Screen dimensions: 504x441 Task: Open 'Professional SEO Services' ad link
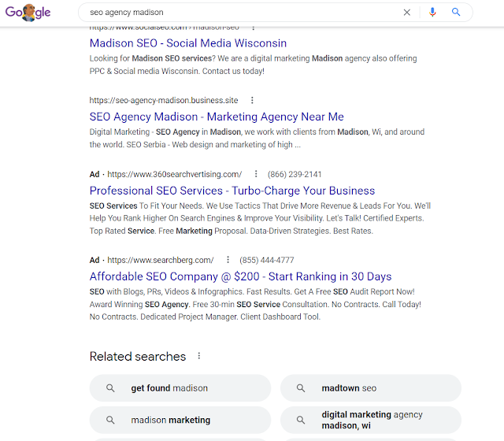(232, 191)
